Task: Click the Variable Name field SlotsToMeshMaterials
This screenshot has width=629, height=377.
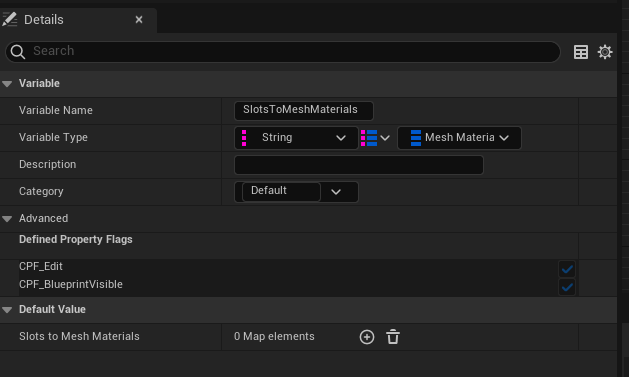Action: pyautogui.click(x=304, y=111)
